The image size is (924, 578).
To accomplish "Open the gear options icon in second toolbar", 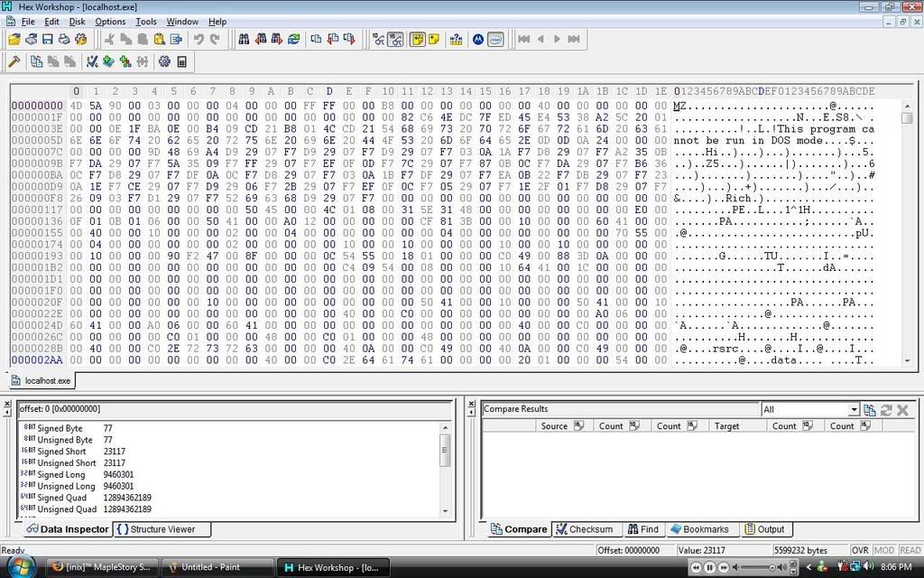I will click(x=164, y=61).
